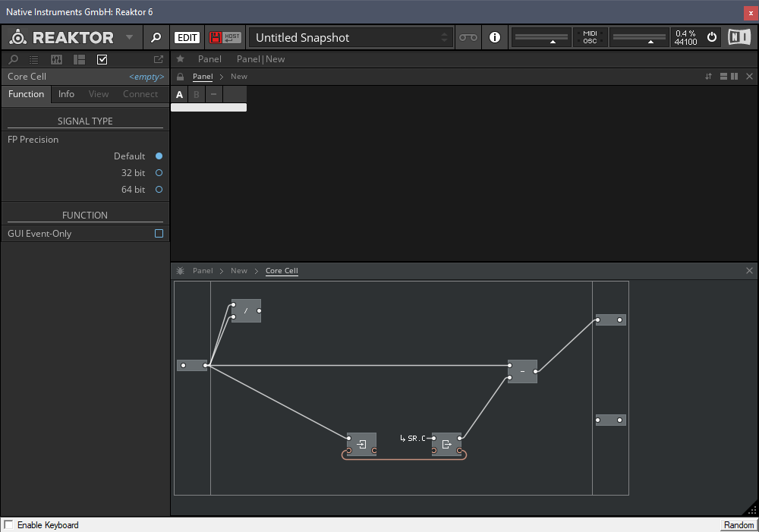
Task: Tick the Enable Keyboard checkbox
Action: [9, 525]
